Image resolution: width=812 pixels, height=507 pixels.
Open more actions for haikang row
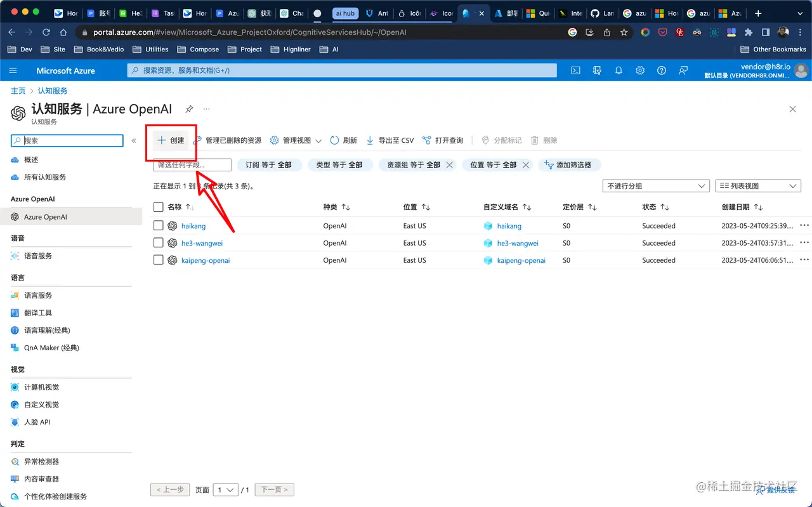tap(804, 225)
